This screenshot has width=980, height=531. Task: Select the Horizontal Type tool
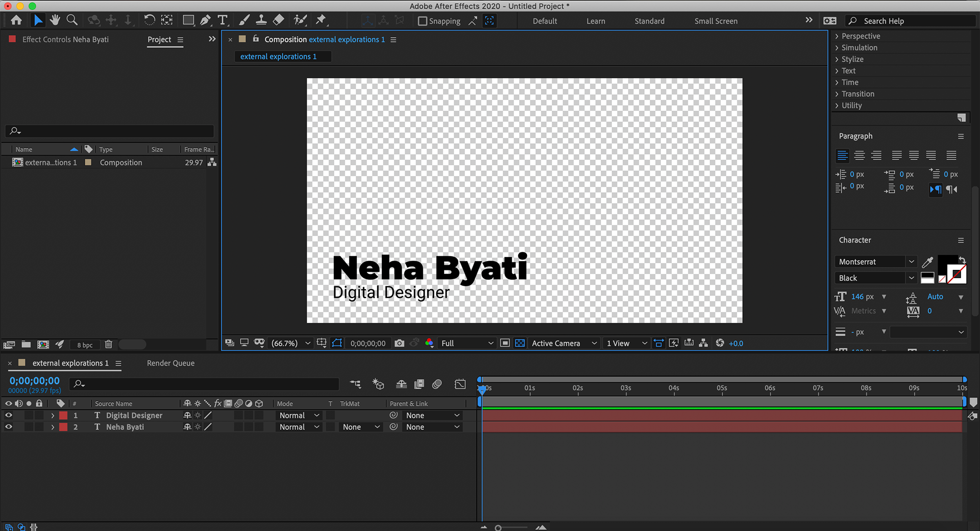(x=223, y=20)
